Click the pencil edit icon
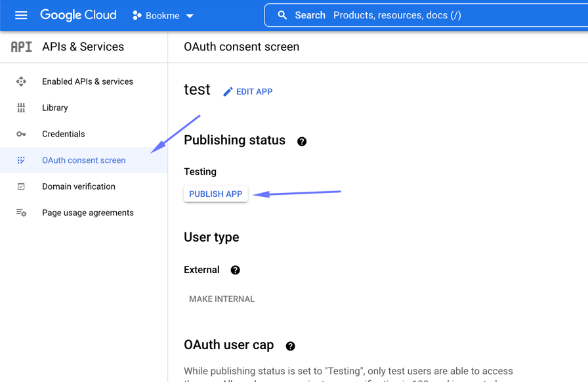588x382 pixels. point(228,91)
